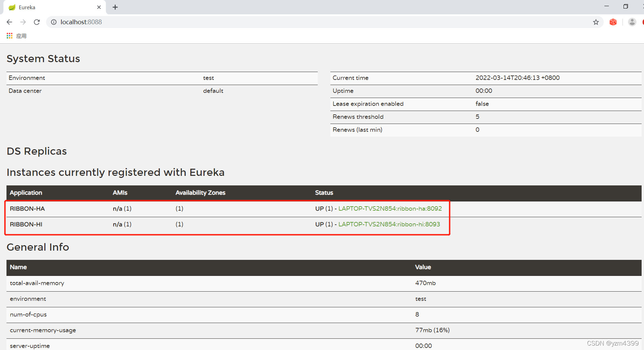
Task: Open the ribbon-ha:8092 instance link
Action: coord(390,209)
